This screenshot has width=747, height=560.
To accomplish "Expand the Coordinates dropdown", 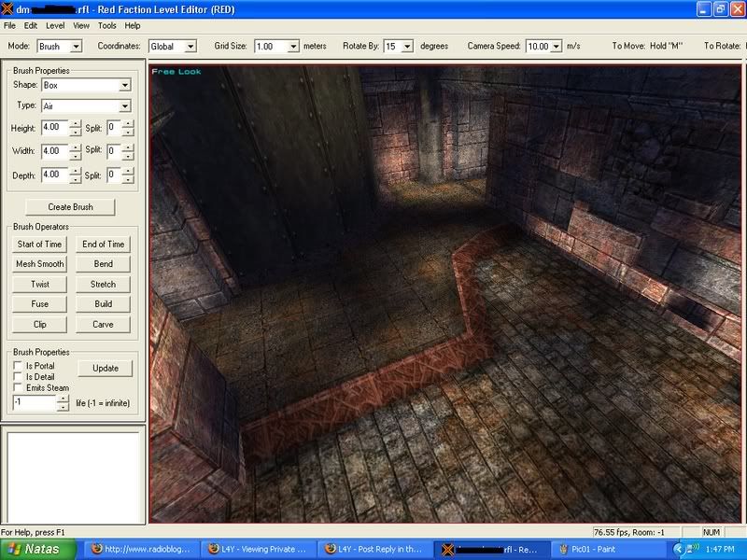I will [190, 47].
